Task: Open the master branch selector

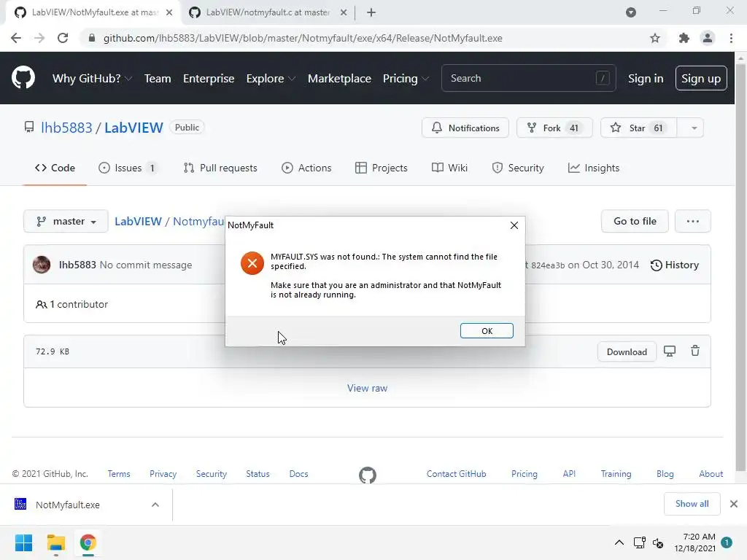Action: pos(66,222)
